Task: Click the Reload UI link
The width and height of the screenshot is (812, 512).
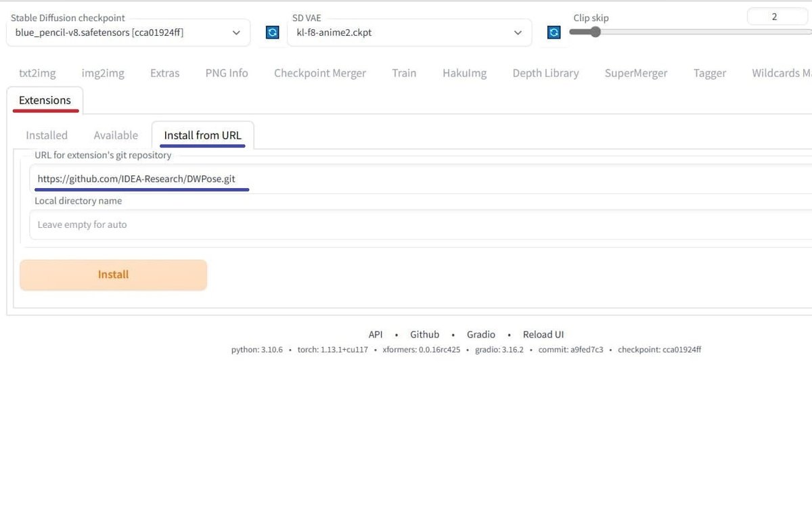Action: pyautogui.click(x=543, y=333)
